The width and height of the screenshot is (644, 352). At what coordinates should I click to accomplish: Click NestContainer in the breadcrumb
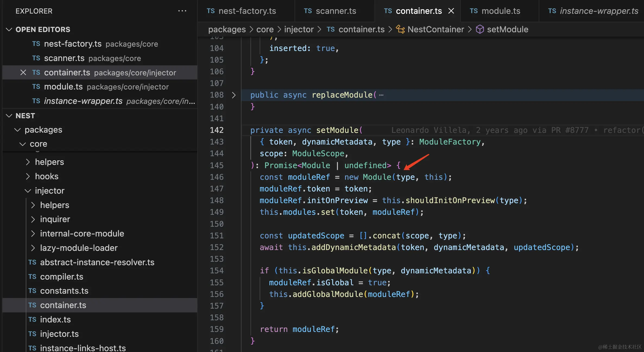pos(436,29)
